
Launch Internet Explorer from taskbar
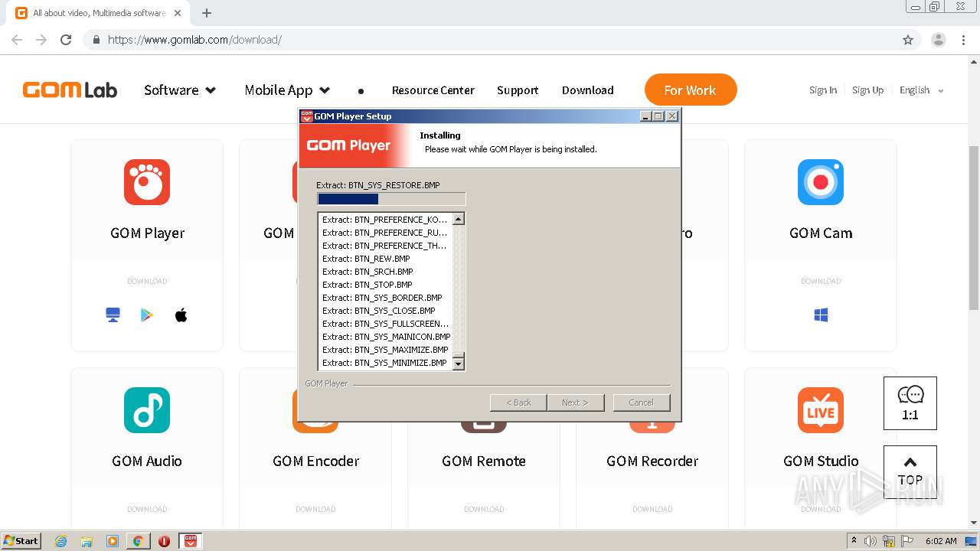pos(60,541)
